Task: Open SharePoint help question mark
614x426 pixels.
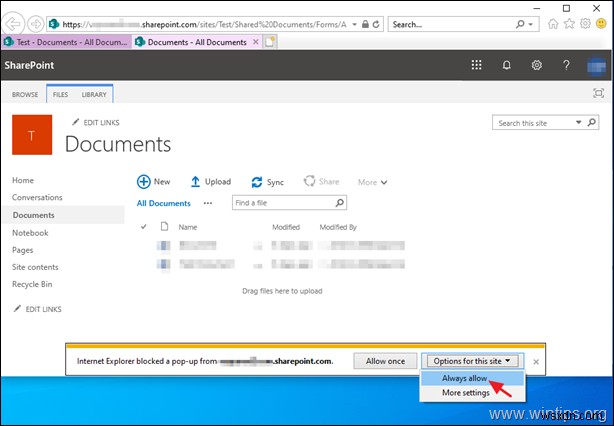Action: click(566, 65)
